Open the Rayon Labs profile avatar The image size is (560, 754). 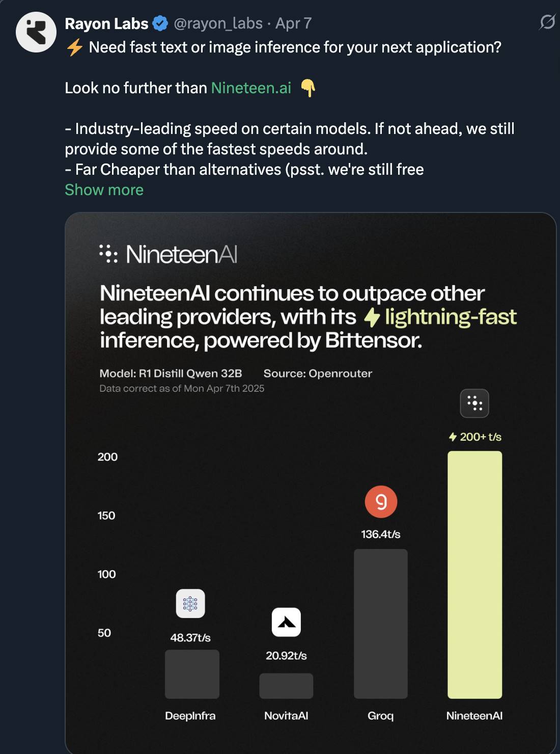pyautogui.click(x=36, y=32)
